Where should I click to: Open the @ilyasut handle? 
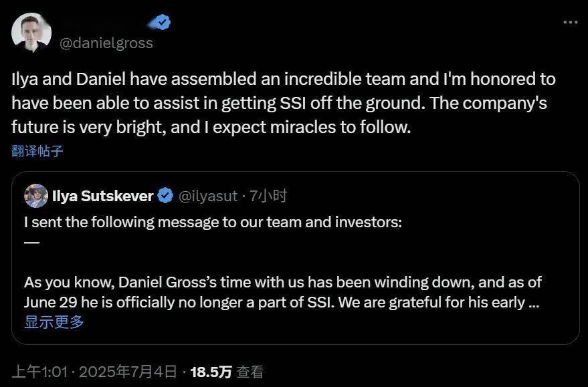[207, 196]
